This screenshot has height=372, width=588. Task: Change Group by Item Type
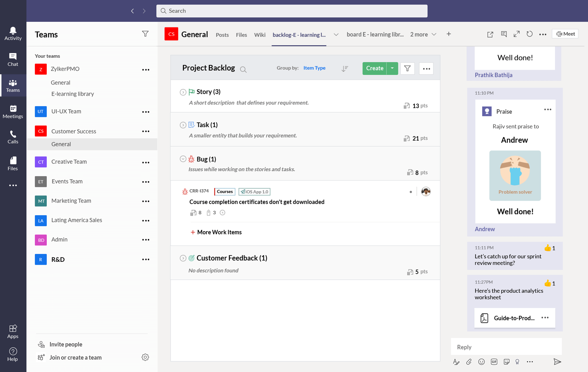click(x=314, y=68)
